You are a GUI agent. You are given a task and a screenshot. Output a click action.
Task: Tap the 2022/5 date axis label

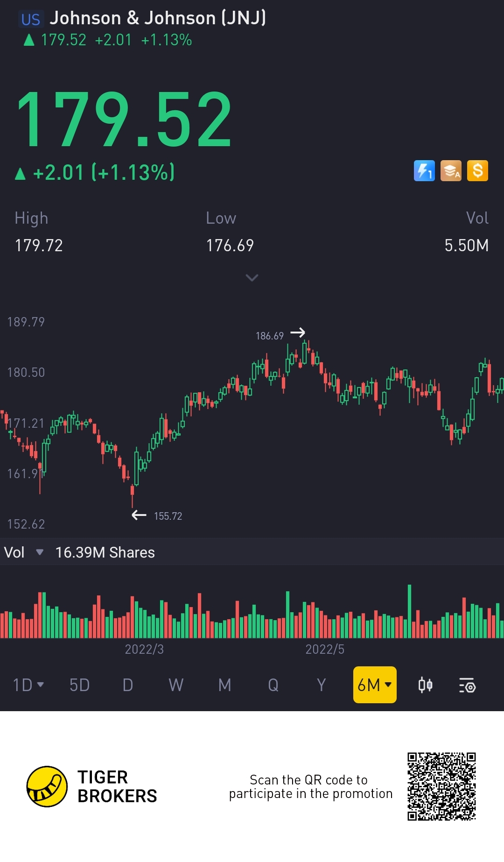point(325,649)
